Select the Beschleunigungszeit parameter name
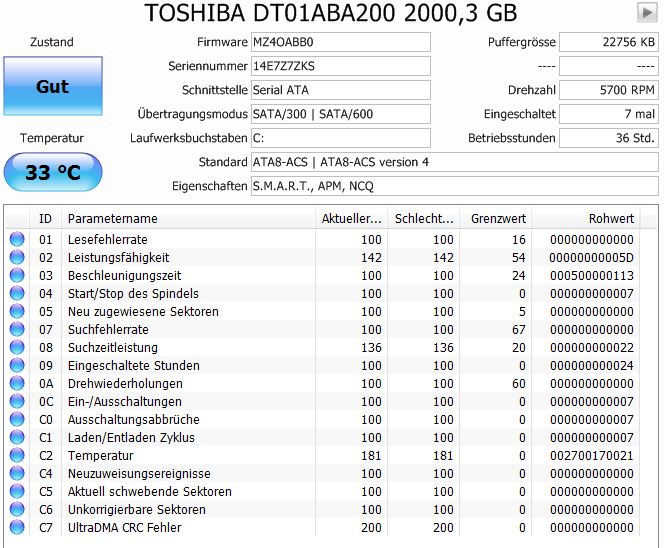This screenshot has width=664, height=548. 124,276
